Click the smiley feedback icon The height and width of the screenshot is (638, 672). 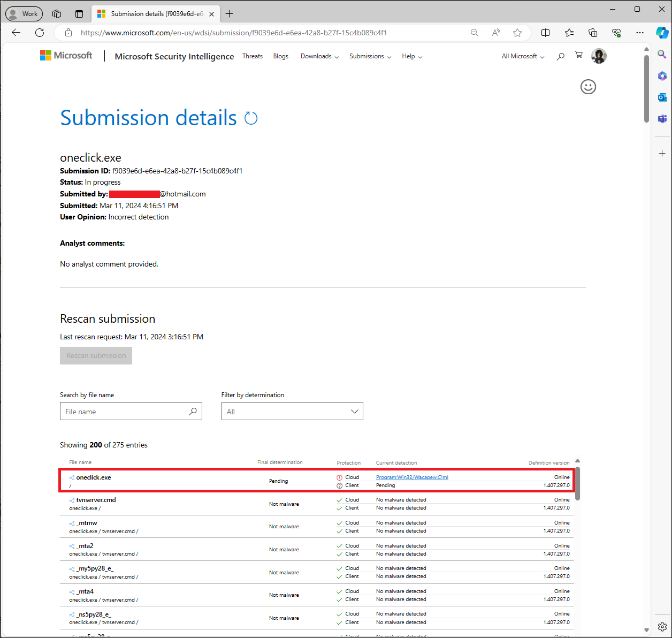[x=588, y=87]
